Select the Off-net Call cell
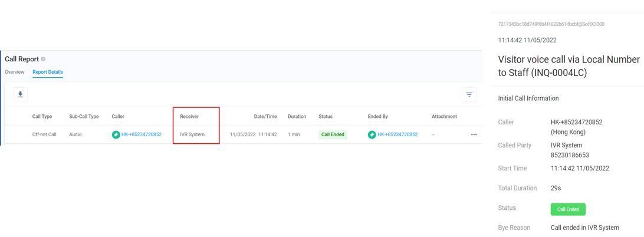Screen dimensions: 644x237 (44, 135)
